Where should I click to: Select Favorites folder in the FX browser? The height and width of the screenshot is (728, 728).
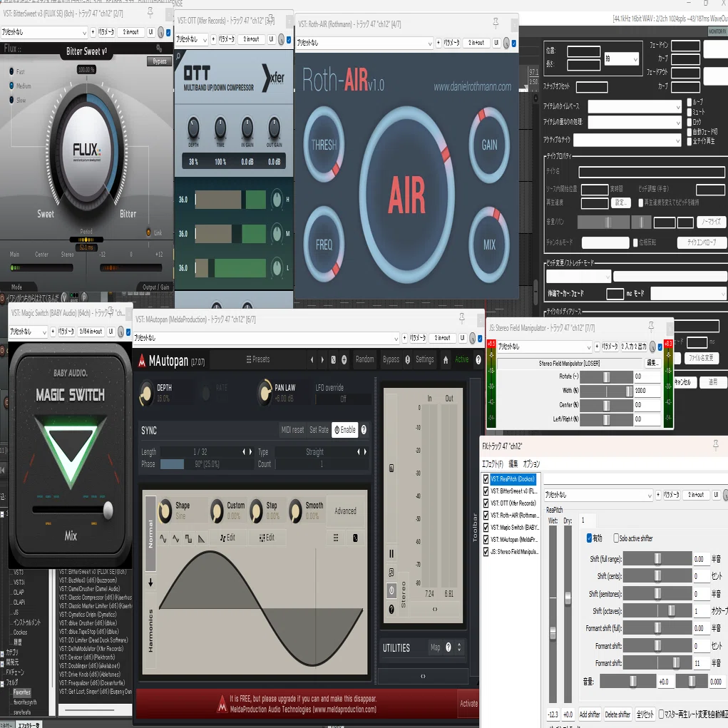click(22, 692)
